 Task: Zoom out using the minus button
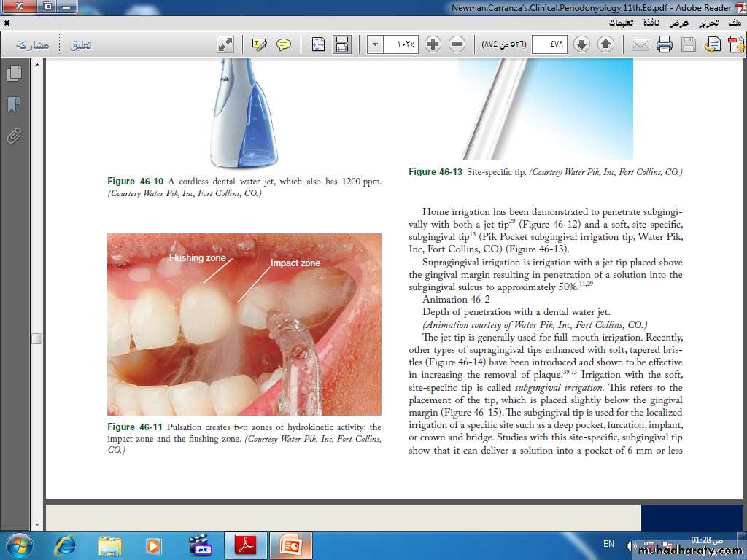point(457,45)
